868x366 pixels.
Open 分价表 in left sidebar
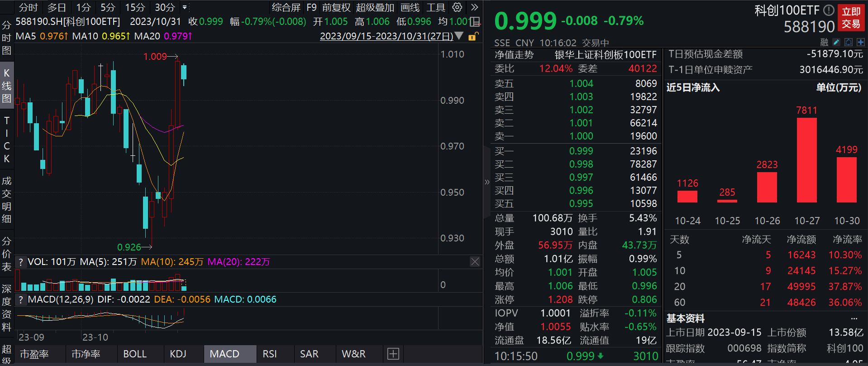6,254
